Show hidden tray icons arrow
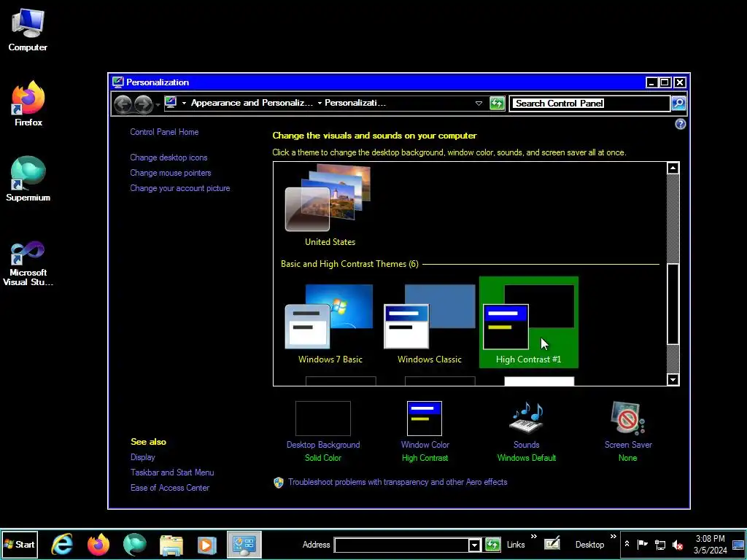This screenshot has width=747, height=560. pyautogui.click(x=627, y=544)
